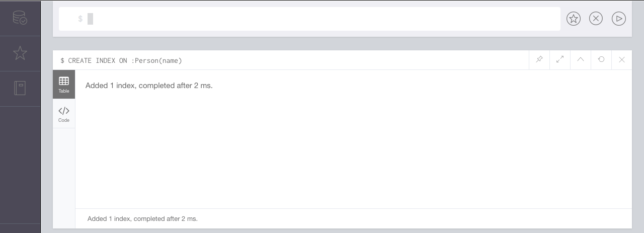Image resolution: width=644 pixels, height=233 pixels.
Task: Close the CREATE INDEX result frame
Action: (x=622, y=60)
